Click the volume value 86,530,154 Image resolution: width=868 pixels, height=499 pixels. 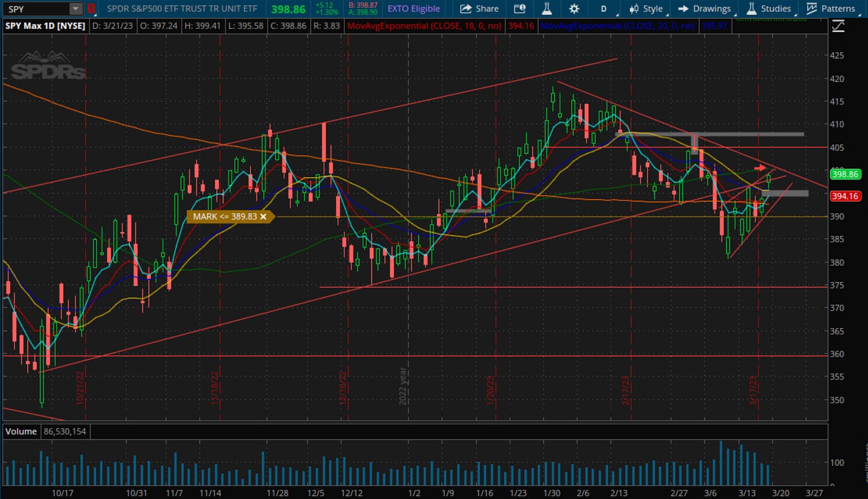coord(66,431)
